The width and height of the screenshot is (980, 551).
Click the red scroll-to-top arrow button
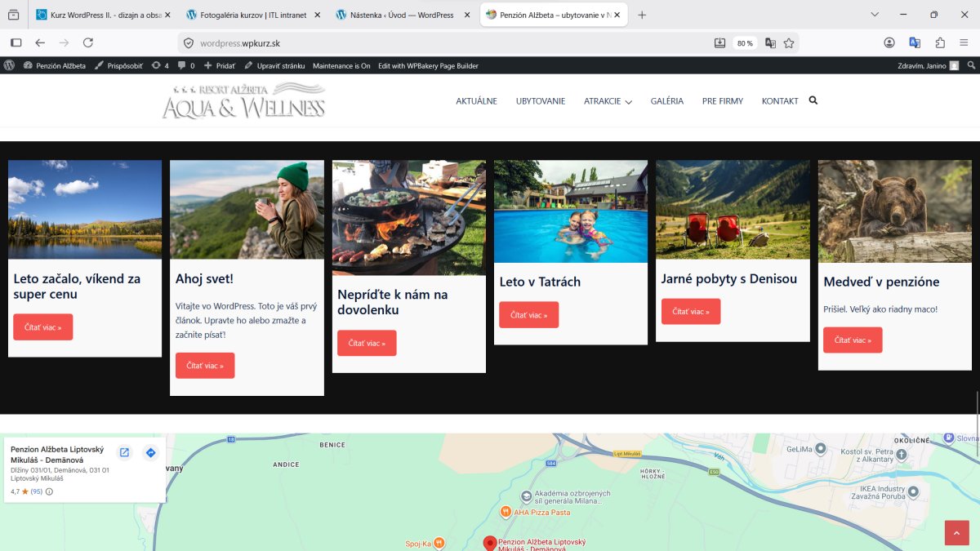[x=956, y=532]
